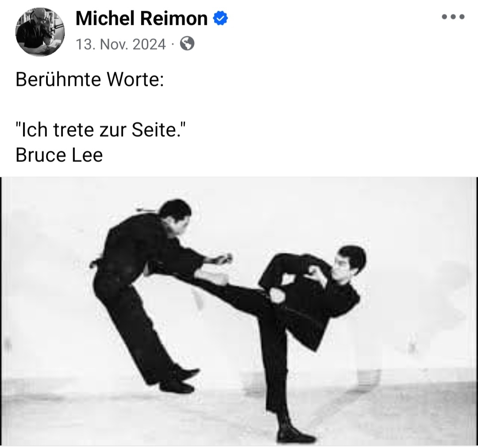478x448 pixels.
Task: Open Michel Reimon's round profile picture
Action: click(40, 32)
